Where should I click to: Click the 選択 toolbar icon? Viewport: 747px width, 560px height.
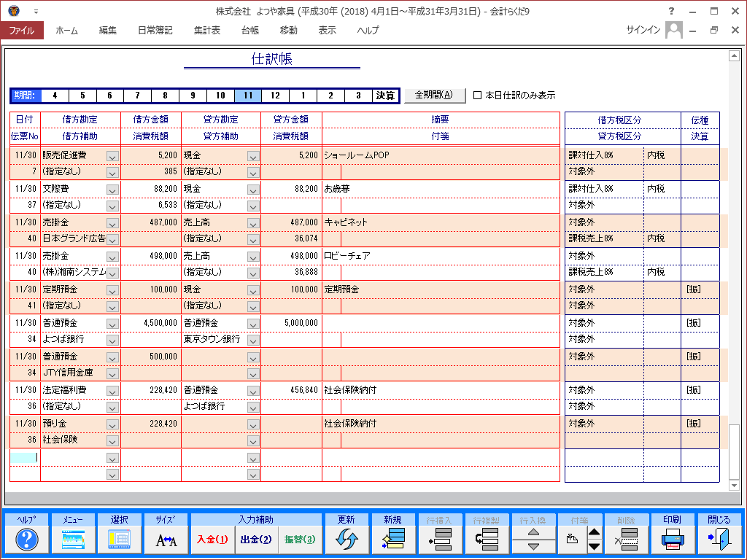tap(119, 540)
